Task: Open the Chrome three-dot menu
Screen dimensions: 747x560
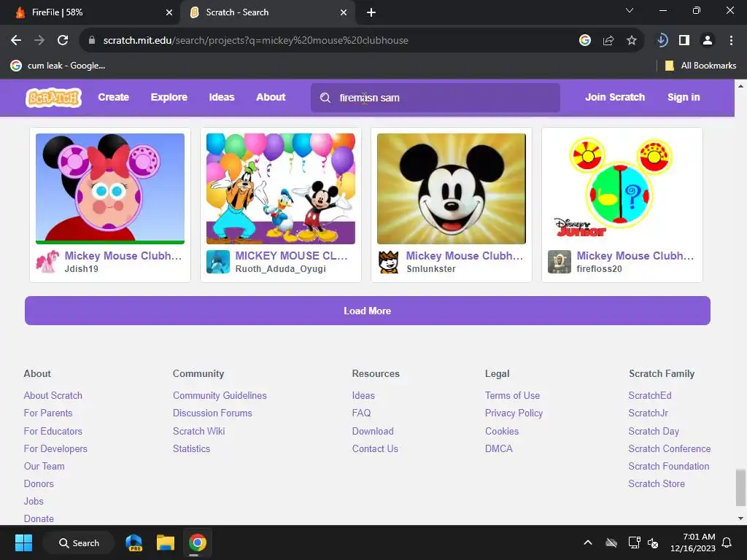Action: point(731,41)
